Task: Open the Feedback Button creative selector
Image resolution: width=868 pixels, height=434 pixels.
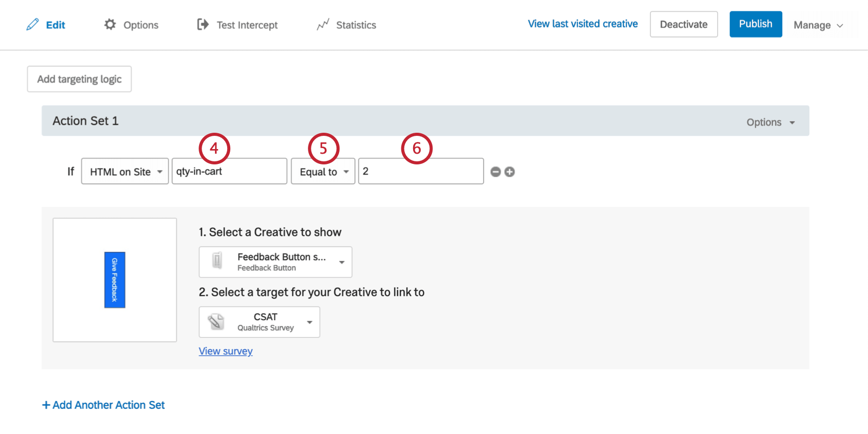Action: point(275,262)
